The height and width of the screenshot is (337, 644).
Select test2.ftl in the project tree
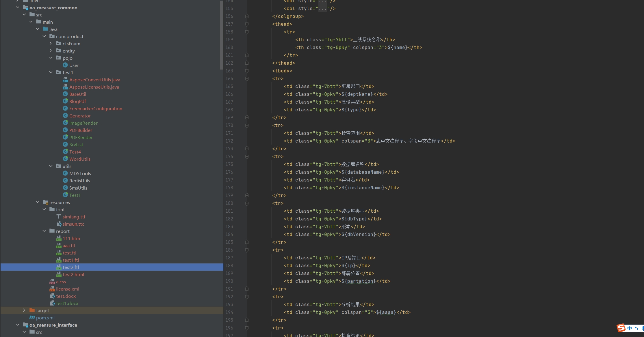pyautogui.click(x=71, y=267)
